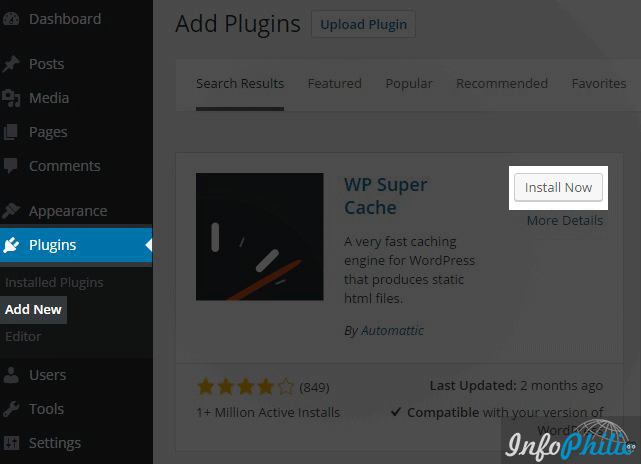
Task: Click the Comments speech bubble icon
Action: pyautogui.click(x=11, y=166)
